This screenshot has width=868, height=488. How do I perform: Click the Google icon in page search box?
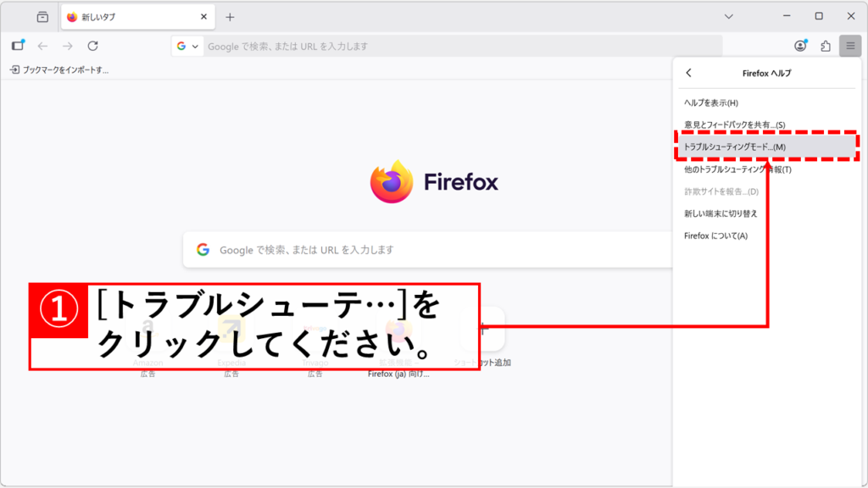(203, 250)
